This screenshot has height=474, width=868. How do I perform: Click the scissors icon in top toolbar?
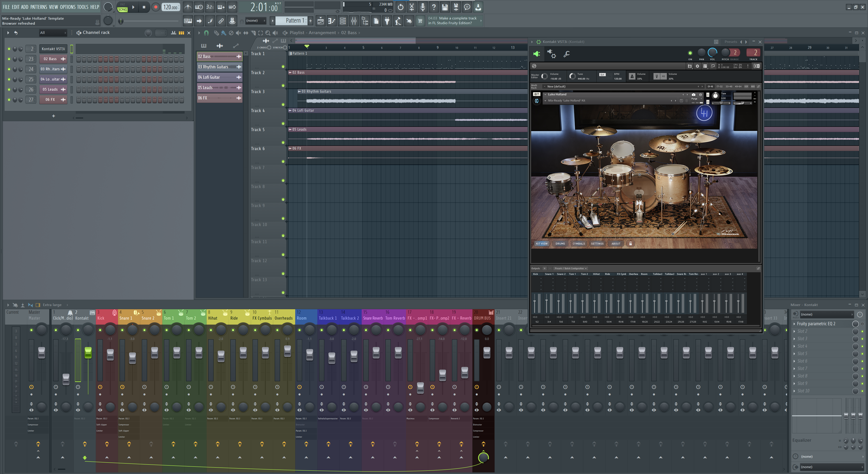pyautogui.click(x=411, y=7)
